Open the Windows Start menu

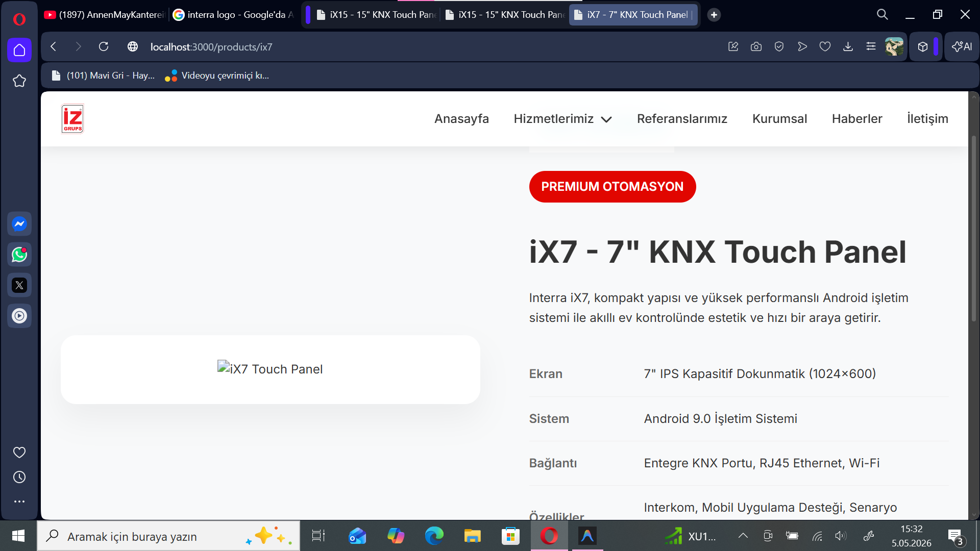tap(18, 536)
